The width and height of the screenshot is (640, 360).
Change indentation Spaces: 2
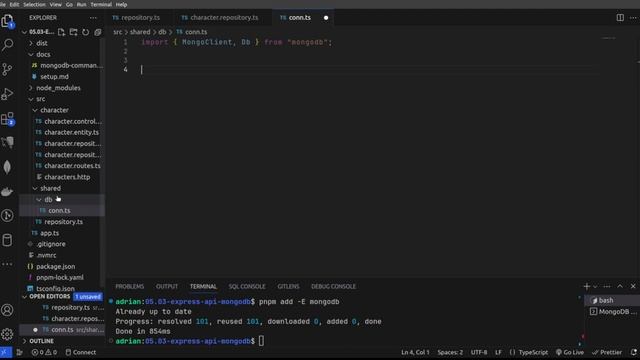450,352
